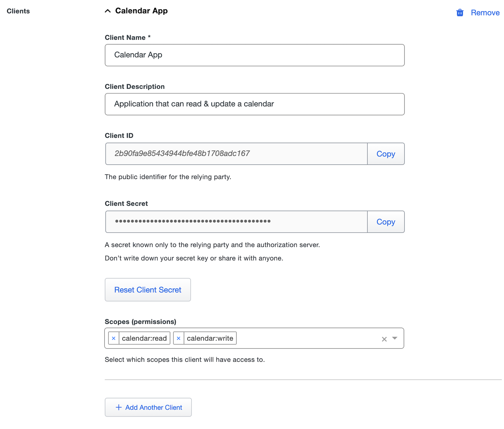Click the trash icon next to Remove
The width and height of the screenshot is (504, 429).
pos(460,12)
